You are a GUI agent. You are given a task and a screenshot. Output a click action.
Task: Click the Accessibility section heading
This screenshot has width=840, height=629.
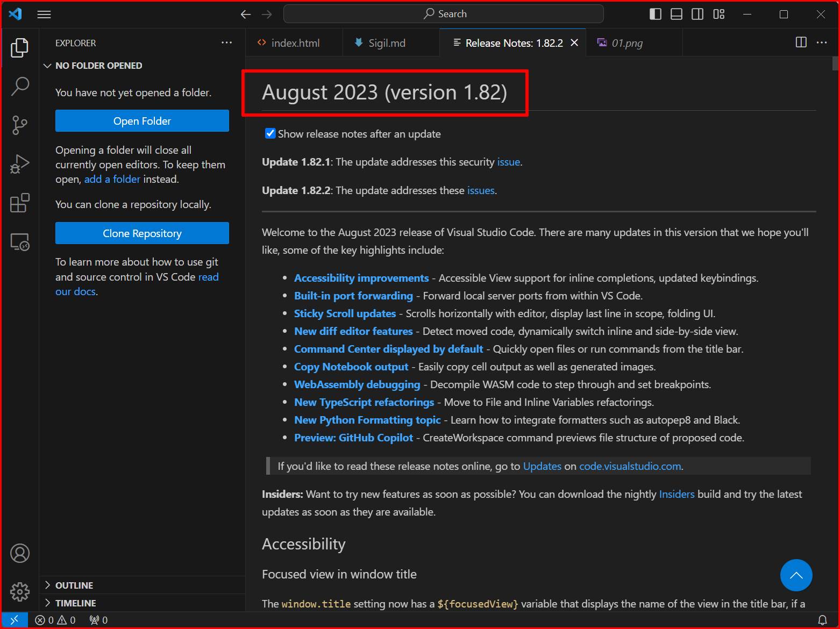[x=304, y=544]
